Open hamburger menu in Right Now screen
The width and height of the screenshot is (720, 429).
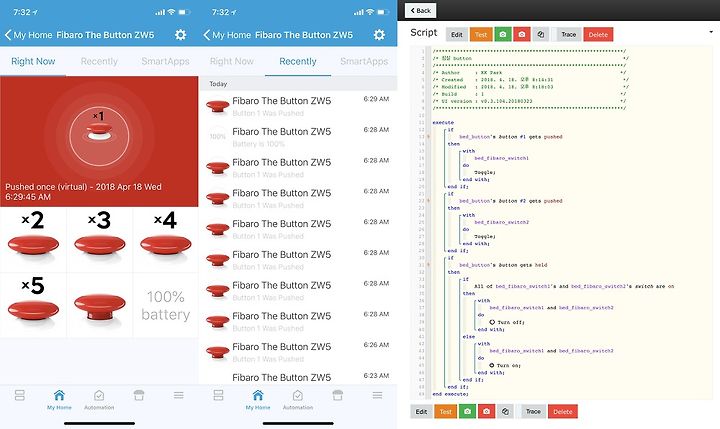point(179,395)
